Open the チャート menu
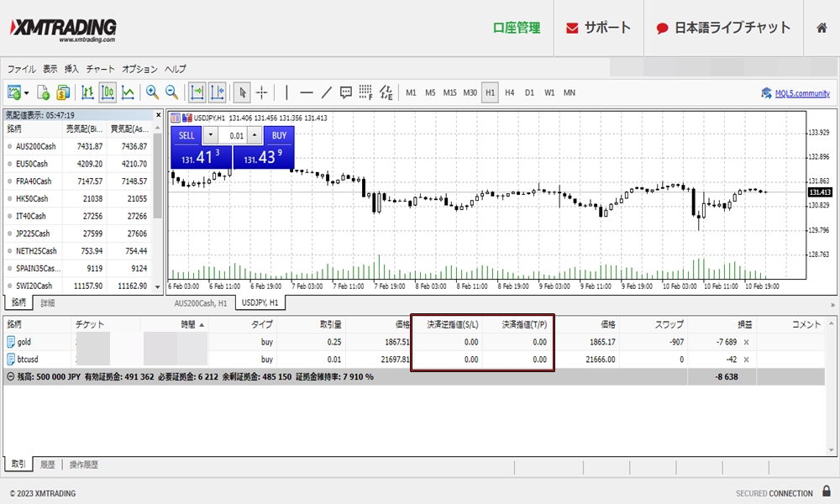840x504 pixels. pos(101,69)
